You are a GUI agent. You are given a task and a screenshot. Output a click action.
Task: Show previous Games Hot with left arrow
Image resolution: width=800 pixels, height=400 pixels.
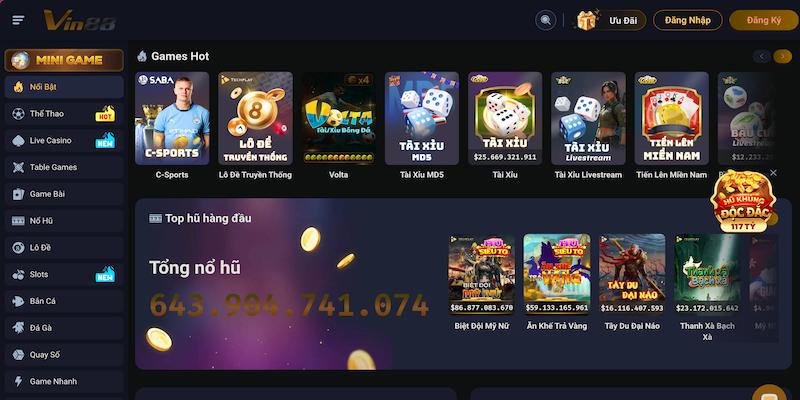[x=762, y=56]
